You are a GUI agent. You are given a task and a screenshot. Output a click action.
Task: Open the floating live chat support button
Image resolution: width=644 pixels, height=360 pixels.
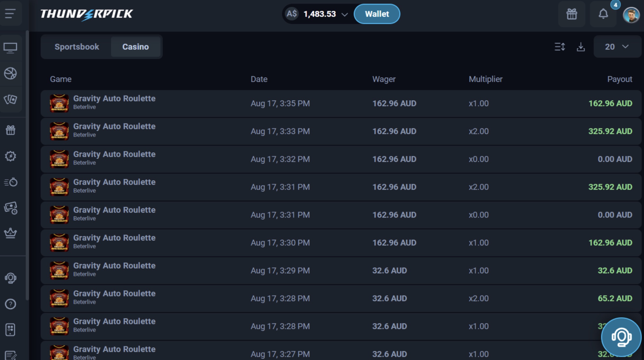(x=621, y=337)
